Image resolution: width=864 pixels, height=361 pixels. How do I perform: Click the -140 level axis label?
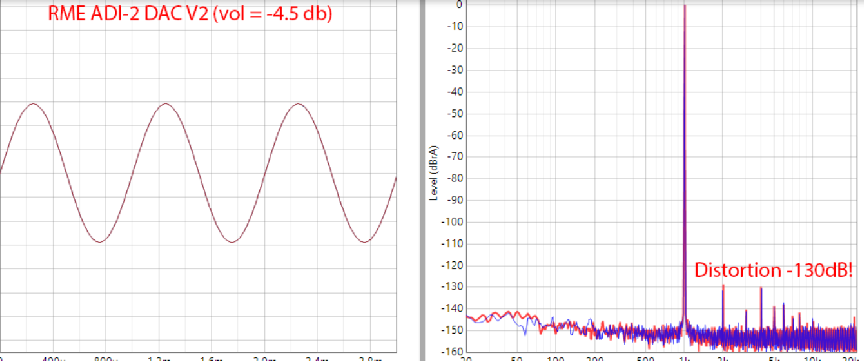pos(452,309)
